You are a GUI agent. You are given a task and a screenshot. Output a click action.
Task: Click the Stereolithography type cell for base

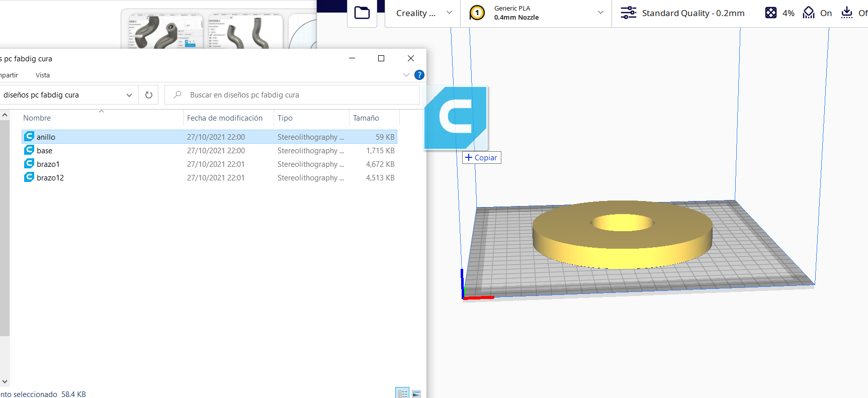[x=311, y=150]
